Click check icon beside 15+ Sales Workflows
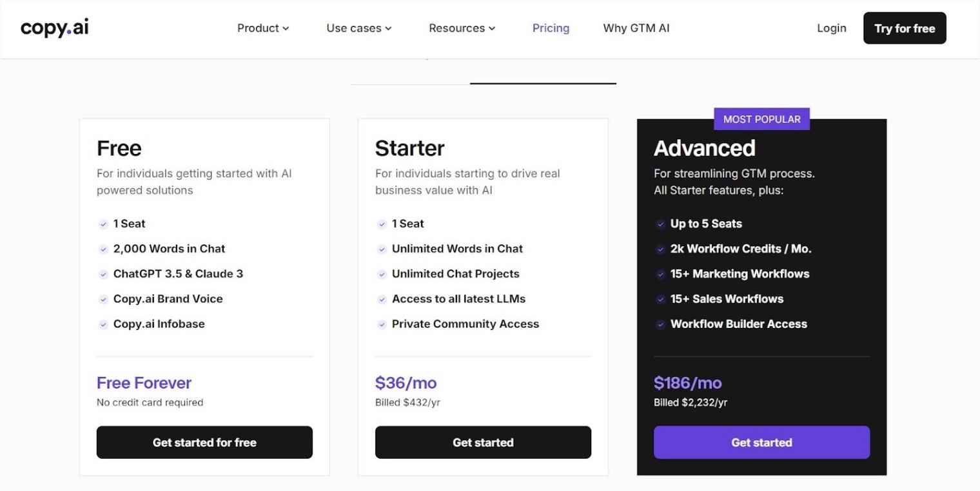980x491 pixels. tap(660, 300)
